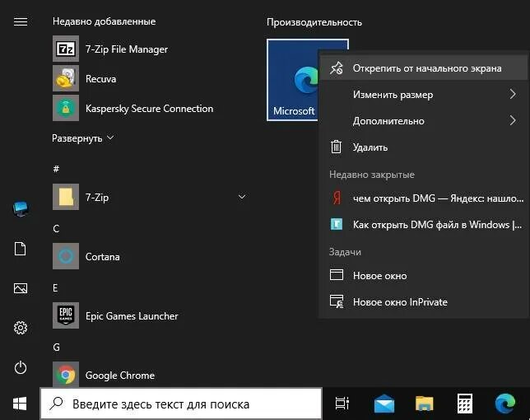Click the Recuva label text
The width and height of the screenshot is (530, 420).
(100, 79)
